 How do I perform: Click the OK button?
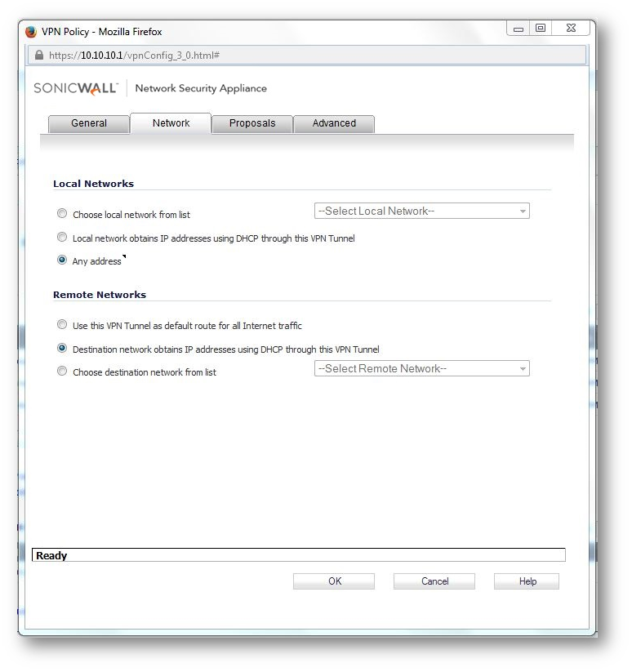click(334, 581)
